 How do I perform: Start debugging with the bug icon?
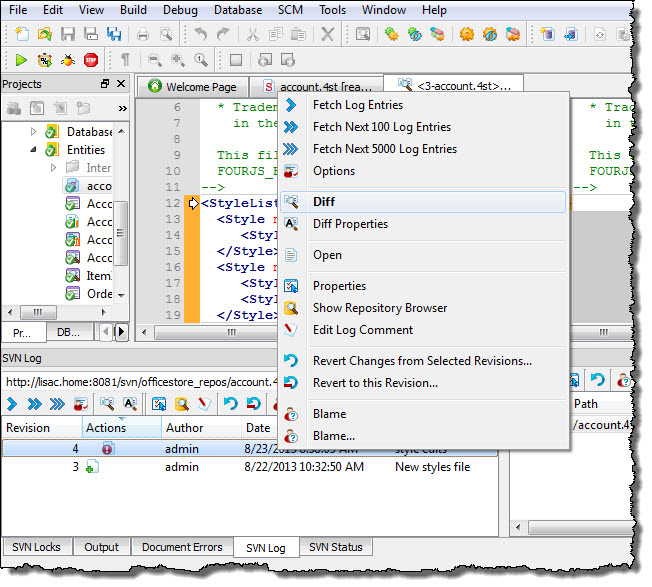tap(68, 60)
